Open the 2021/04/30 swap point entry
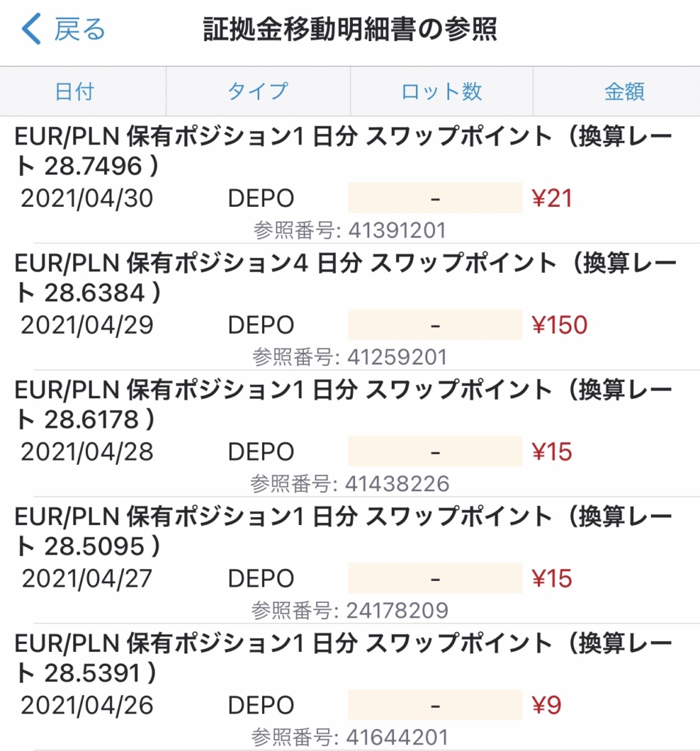The image size is (700, 751). pyautogui.click(x=350, y=180)
